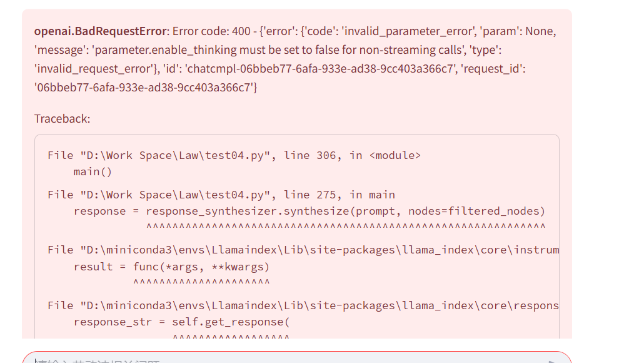Click the request_id value '06bbeb77-6afa-933e…'
644x363 pixels.
click(x=146, y=87)
